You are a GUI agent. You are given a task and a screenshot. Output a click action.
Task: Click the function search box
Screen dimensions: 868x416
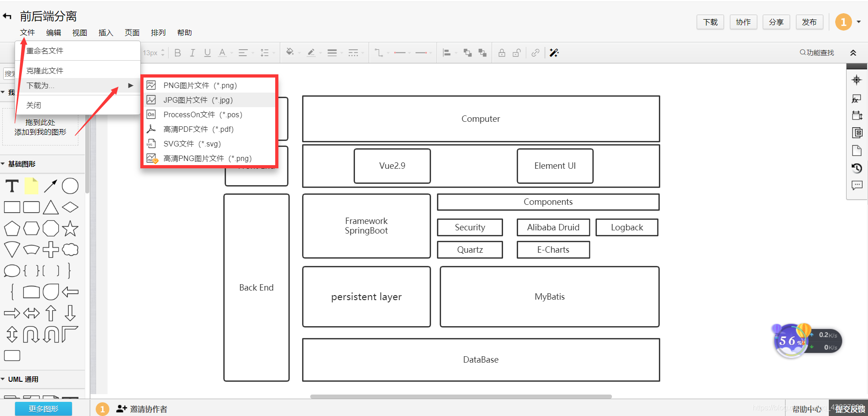click(x=817, y=53)
